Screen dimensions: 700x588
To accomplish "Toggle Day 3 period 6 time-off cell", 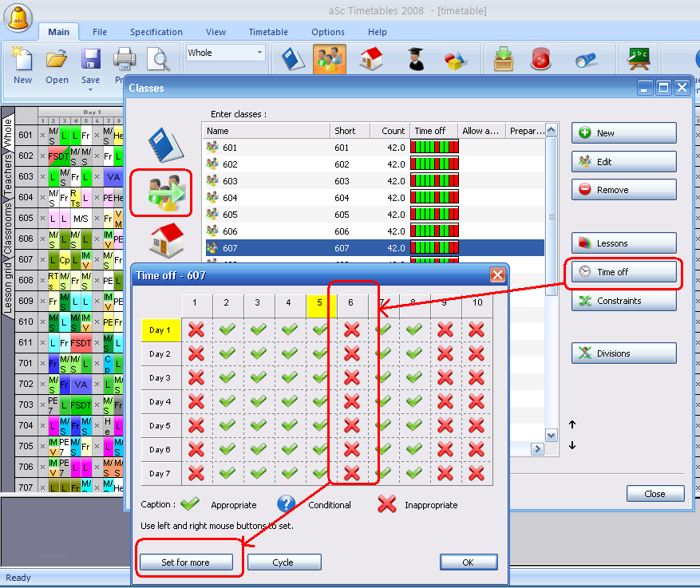I will click(351, 377).
